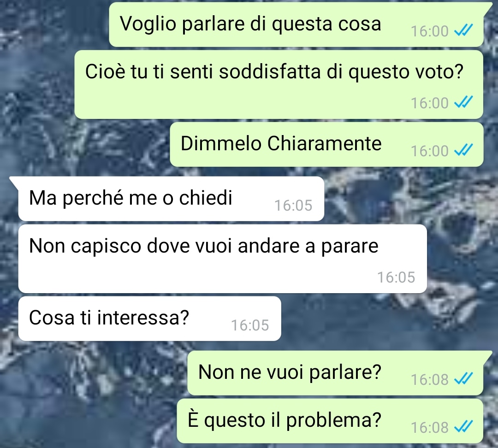Screen dimensions: 498x448
Task: Tap read checkmarks on 'Cioè tu ti senti' message
Action: [x=463, y=102]
